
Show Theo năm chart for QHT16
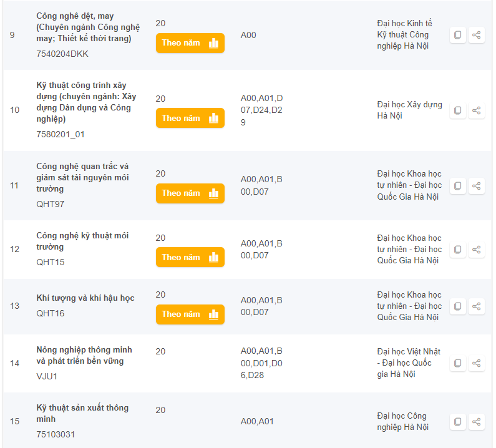[x=190, y=314]
